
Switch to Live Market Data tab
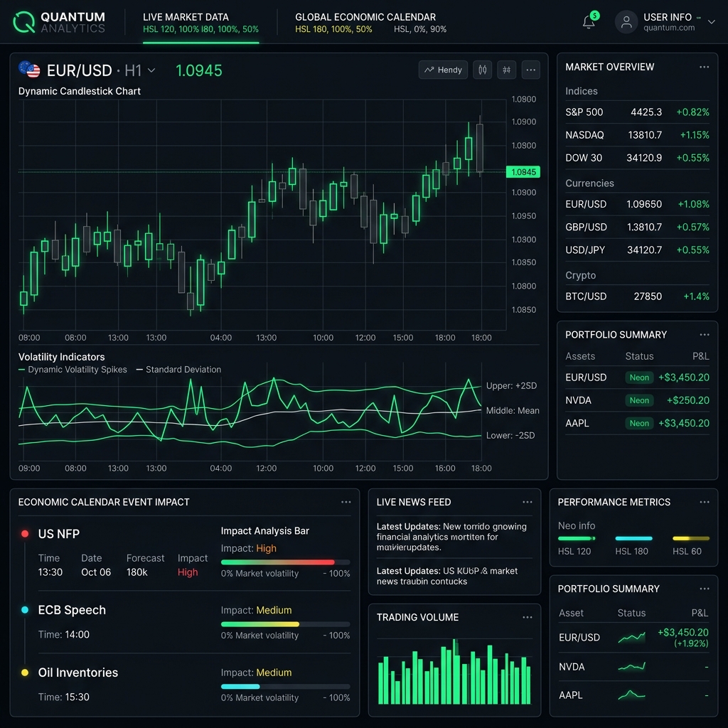tap(200, 23)
